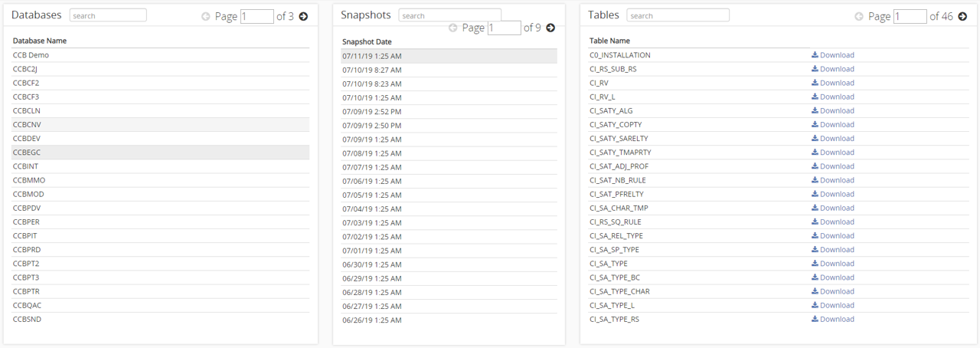980x348 pixels.
Task: Click download icon for CI_SATY_ALG
Action: (x=815, y=110)
